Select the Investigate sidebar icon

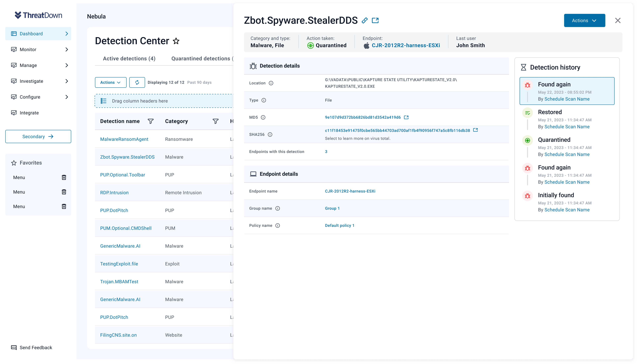pos(14,81)
